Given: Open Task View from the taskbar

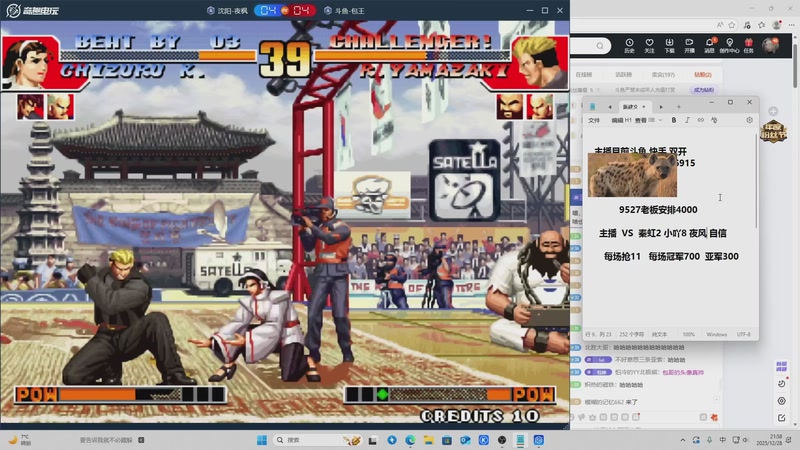Looking at the screenshot, I should [x=373, y=440].
